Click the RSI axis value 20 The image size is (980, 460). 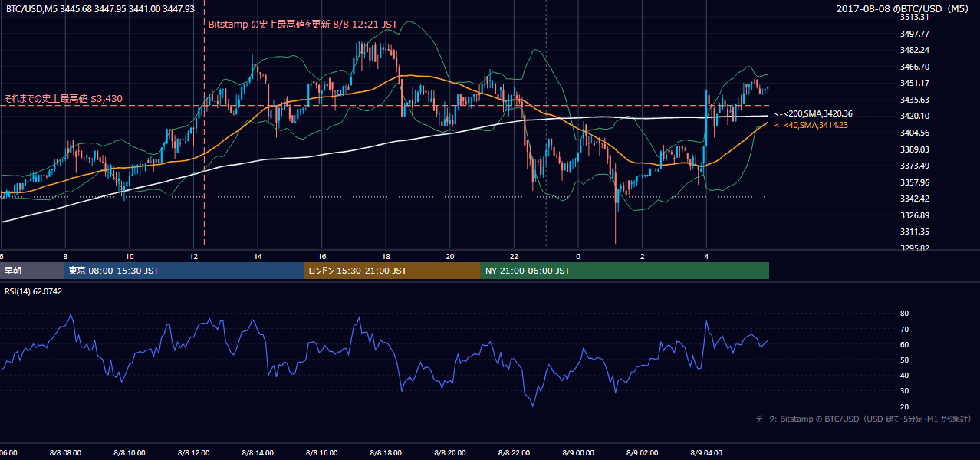coord(904,406)
